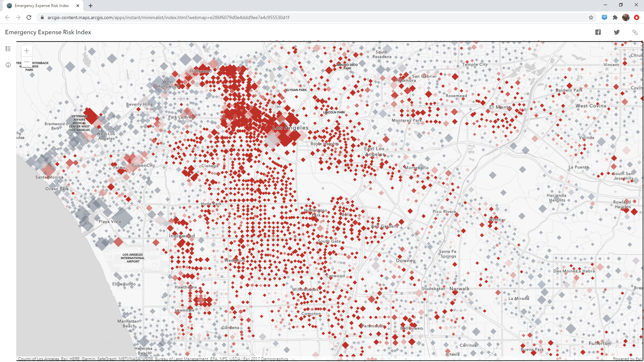Share the map on Facebook
The image size is (644, 362).
coord(598,32)
